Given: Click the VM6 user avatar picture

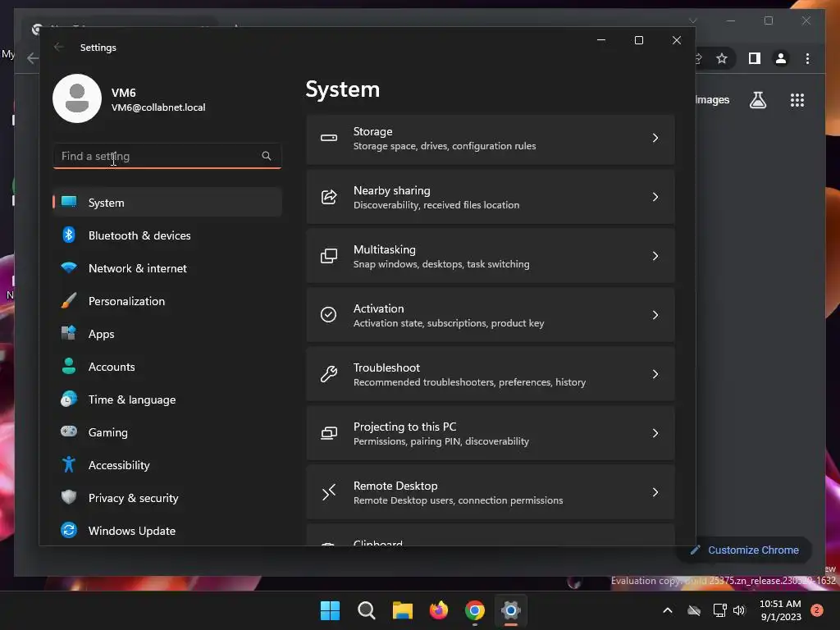Looking at the screenshot, I should pos(77,98).
